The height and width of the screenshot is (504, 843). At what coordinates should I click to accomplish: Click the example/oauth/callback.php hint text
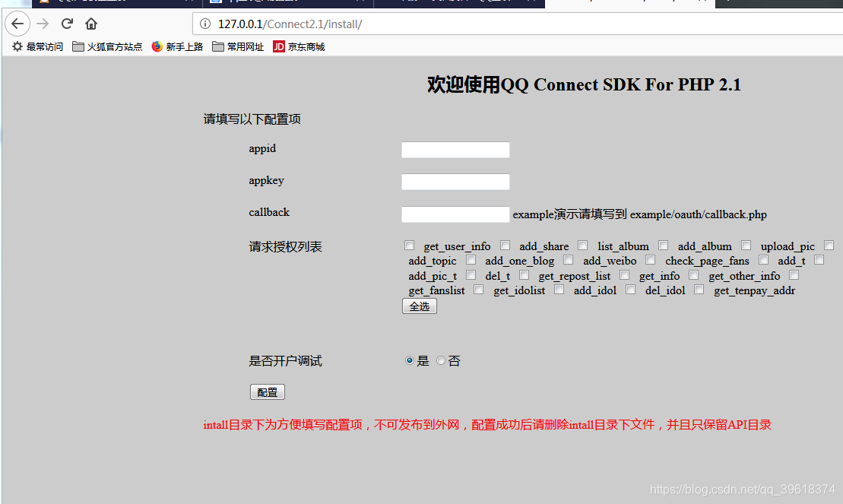699,214
